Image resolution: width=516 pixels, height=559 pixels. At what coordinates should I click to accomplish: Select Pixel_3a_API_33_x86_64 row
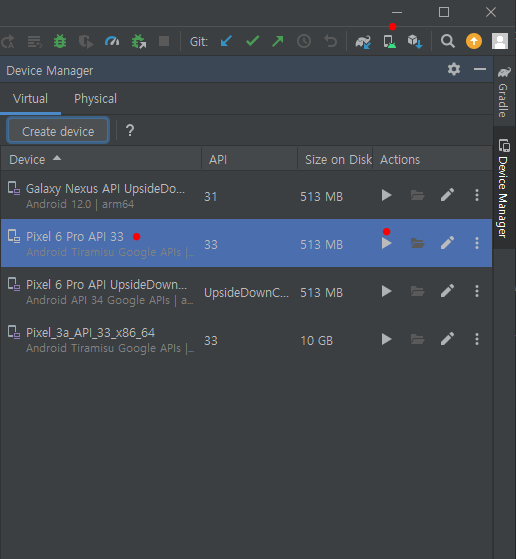(x=246, y=339)
